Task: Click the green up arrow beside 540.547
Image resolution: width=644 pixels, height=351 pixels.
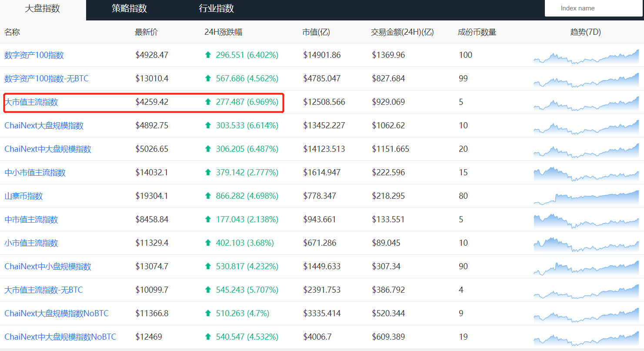Action: pyautogui.click(x=208, y=337)
